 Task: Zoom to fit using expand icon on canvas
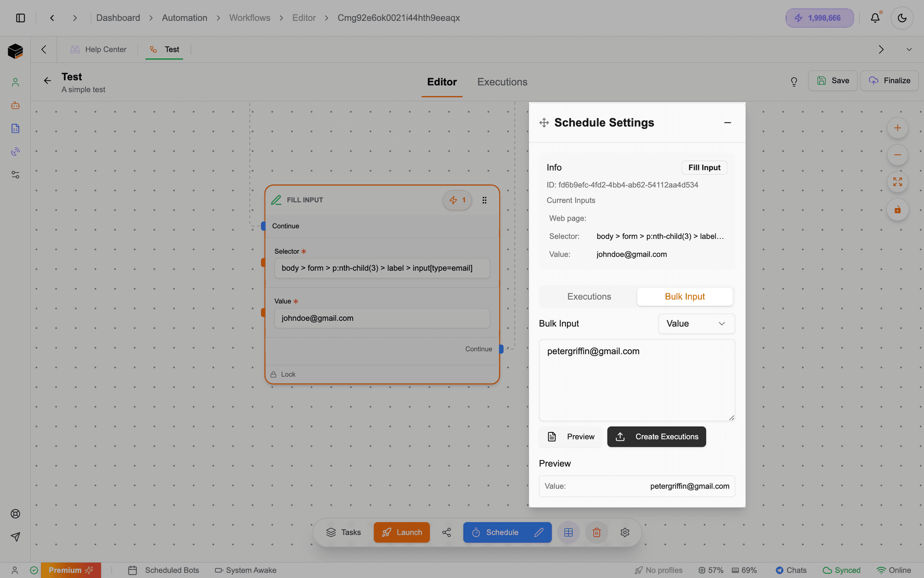coord(897,182)
